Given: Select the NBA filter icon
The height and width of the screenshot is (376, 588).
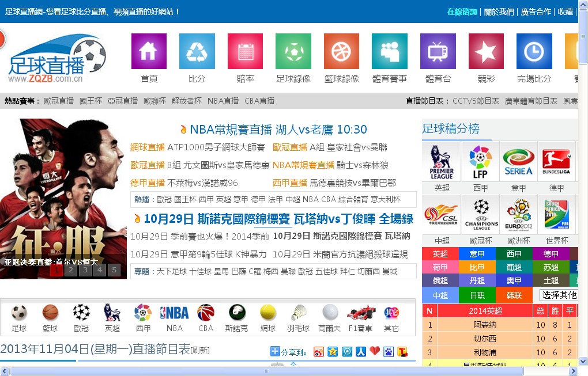Looking at the screenshot, I should pos(174,313).
